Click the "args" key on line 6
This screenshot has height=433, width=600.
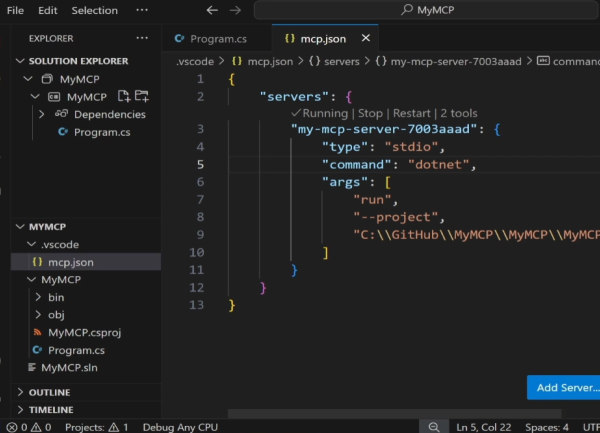point(345,182)
